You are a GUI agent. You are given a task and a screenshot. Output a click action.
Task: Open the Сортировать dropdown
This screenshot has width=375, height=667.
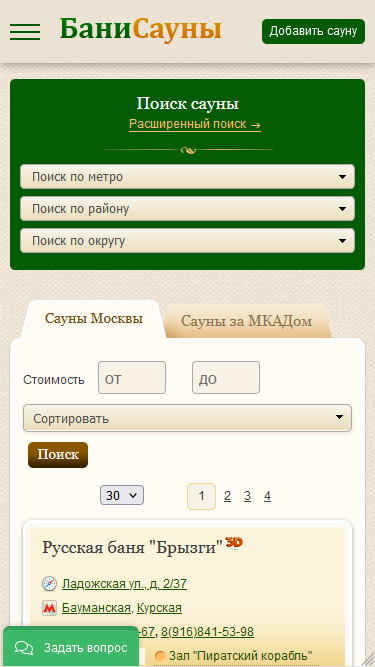[188, 418]
